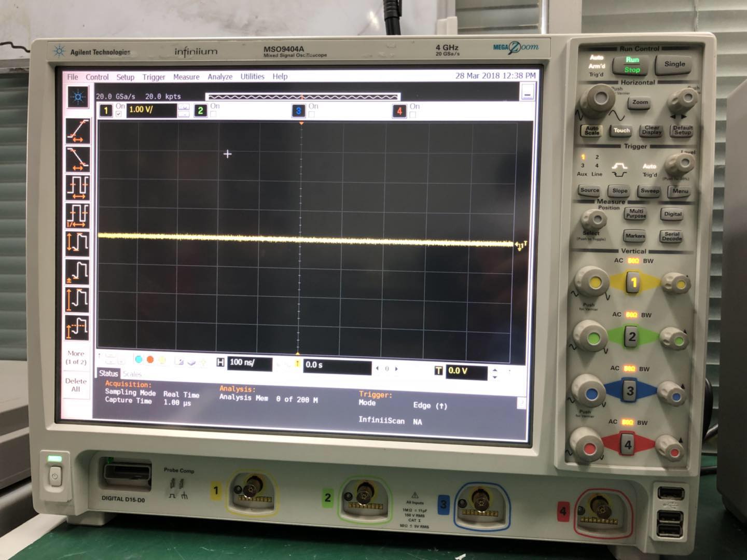The height and width of the screenshot is (560, 747).
Task: Click the Agilent starburst logo icon
Action: (x=78, y=97)
